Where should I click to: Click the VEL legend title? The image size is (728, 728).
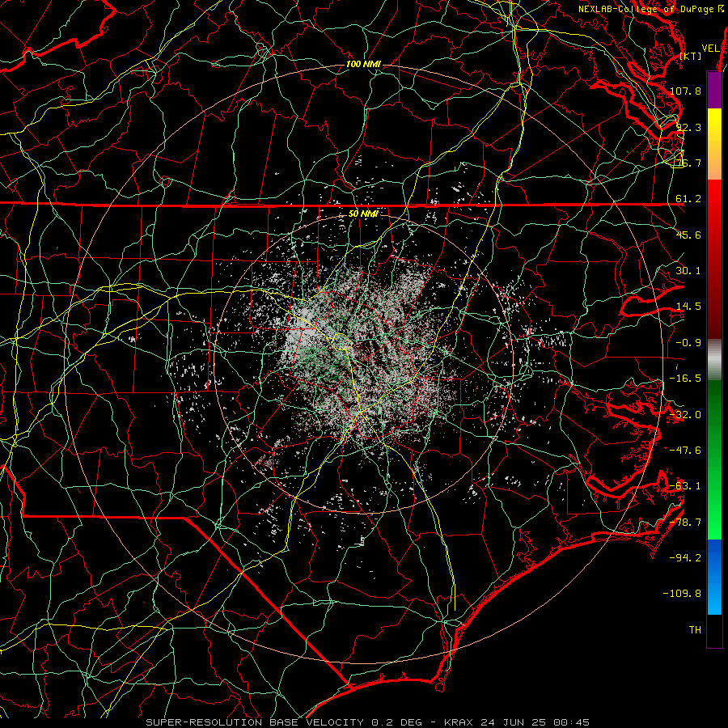(710, 49)
